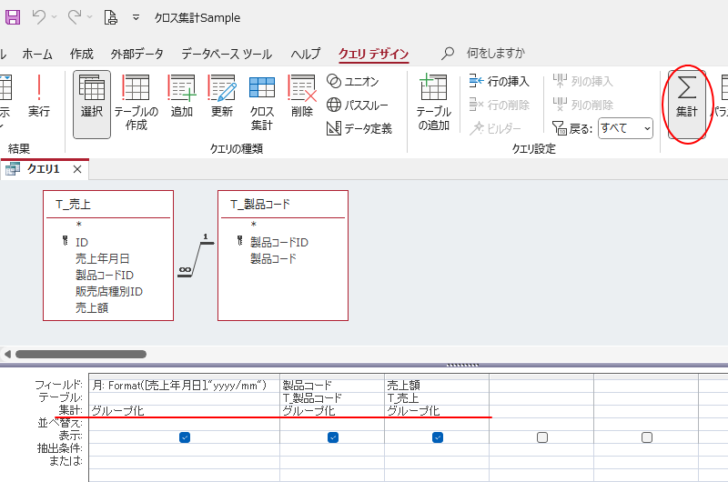Choose the 更新 update query type

pyautogui.click(x=222, y=97)
